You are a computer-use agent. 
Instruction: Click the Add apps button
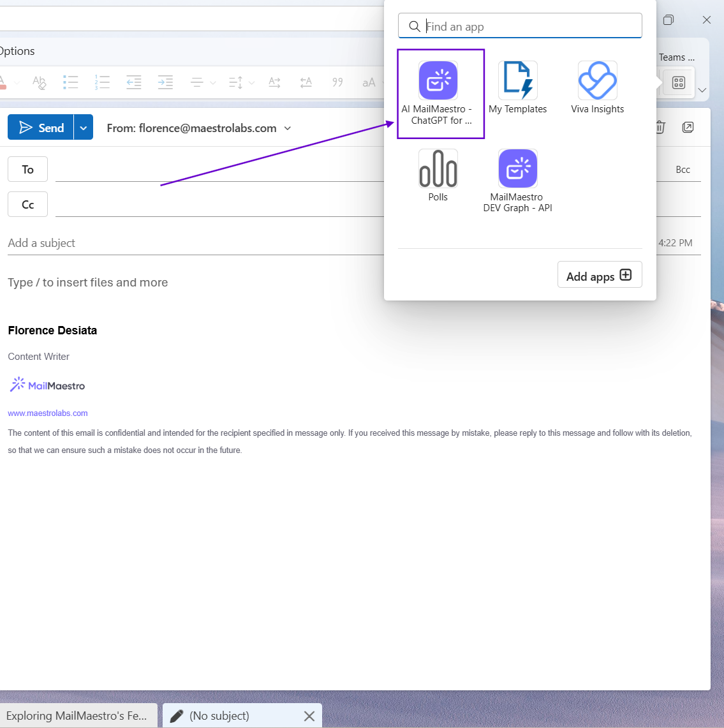pos(599,275)
